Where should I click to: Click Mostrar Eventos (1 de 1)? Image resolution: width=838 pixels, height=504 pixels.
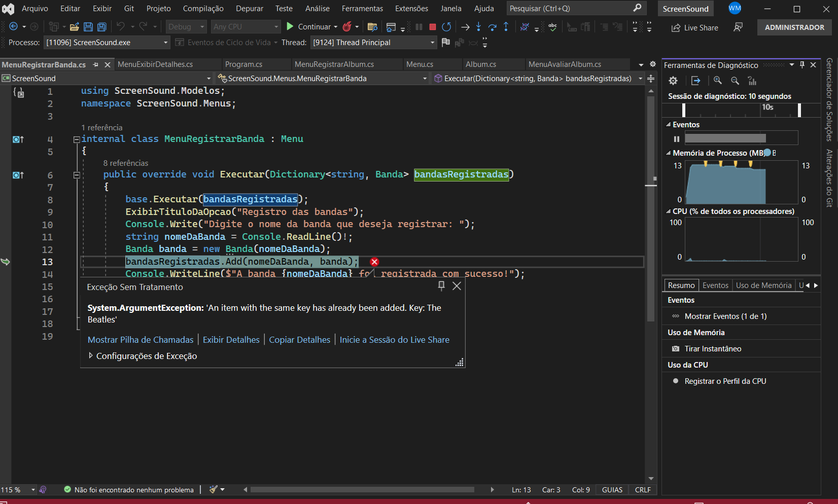click(725, 316)
